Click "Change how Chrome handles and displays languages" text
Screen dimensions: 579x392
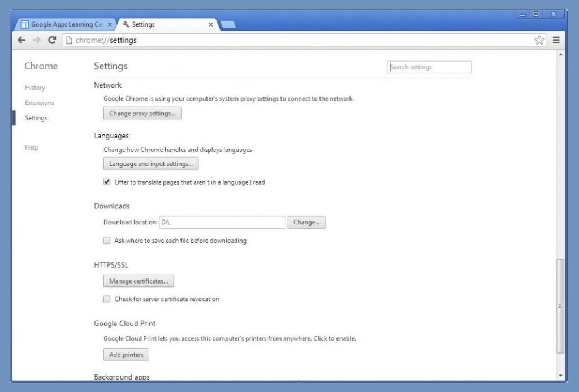click(x=178, y=150)
